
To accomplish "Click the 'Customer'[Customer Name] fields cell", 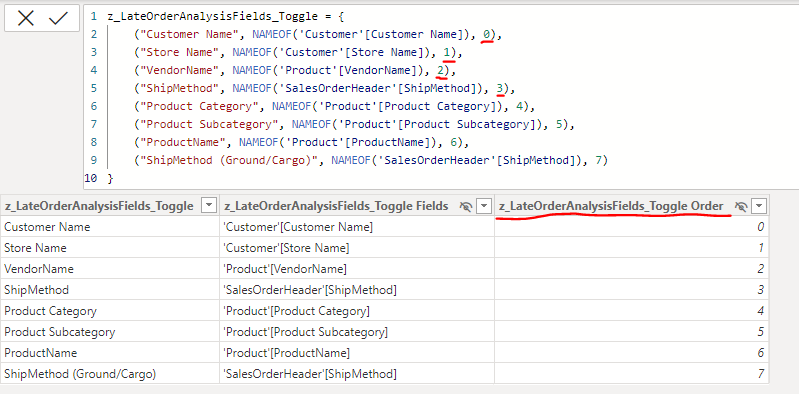I will coord(357,227).
